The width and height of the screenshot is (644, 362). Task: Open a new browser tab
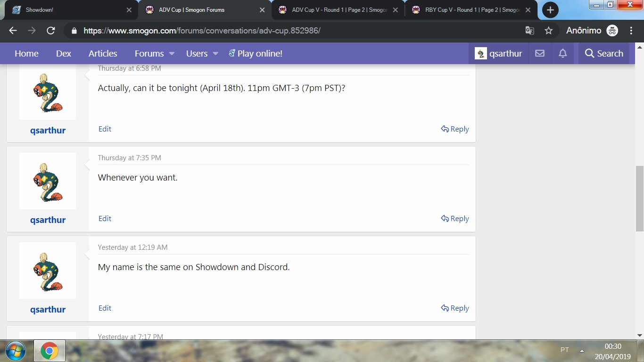550,10
